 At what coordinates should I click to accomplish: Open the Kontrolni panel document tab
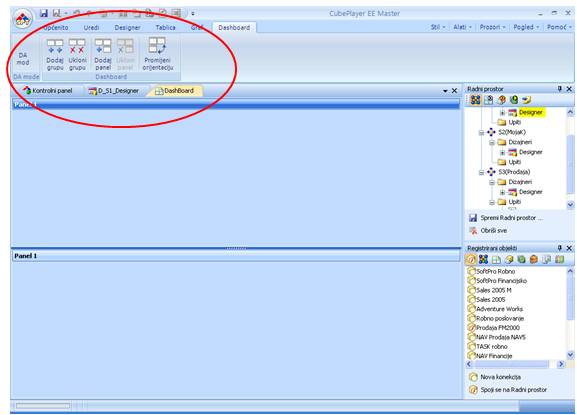coord(48,91)
